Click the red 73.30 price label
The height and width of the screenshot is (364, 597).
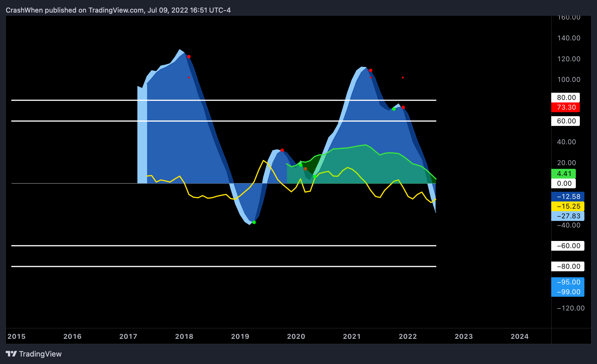click(566, 107)
